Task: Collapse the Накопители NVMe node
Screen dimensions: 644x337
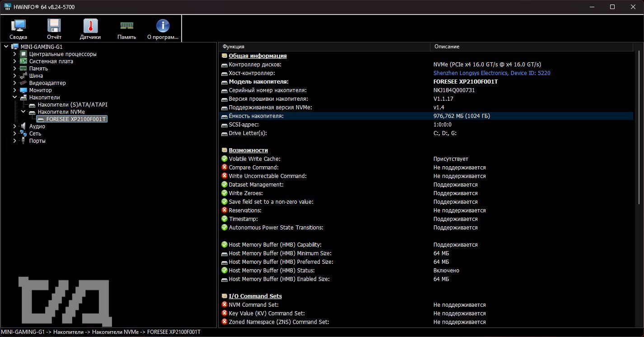Action: tap(23, 112)
